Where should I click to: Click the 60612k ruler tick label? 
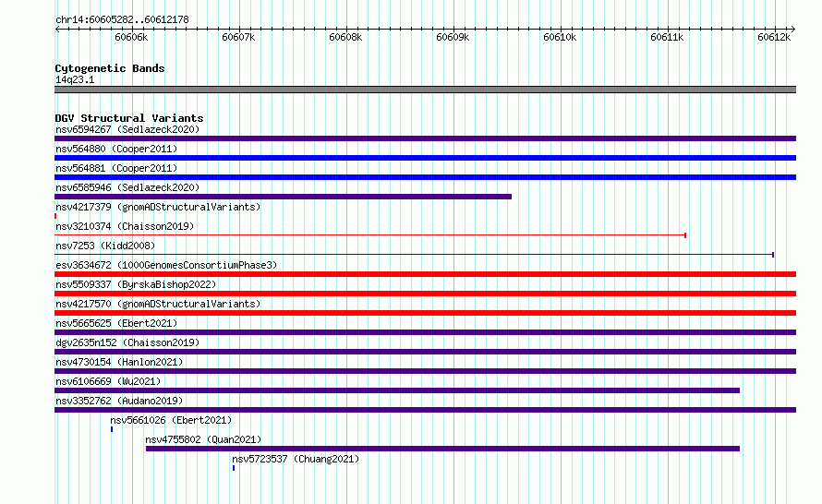pyautogui.click(x=774, y=37)
